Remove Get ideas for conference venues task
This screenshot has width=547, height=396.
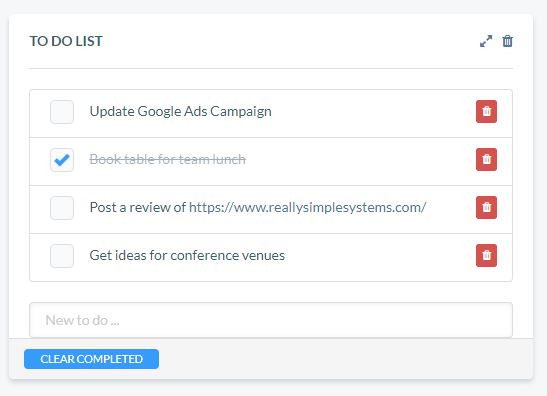click(x=486, y=255)
